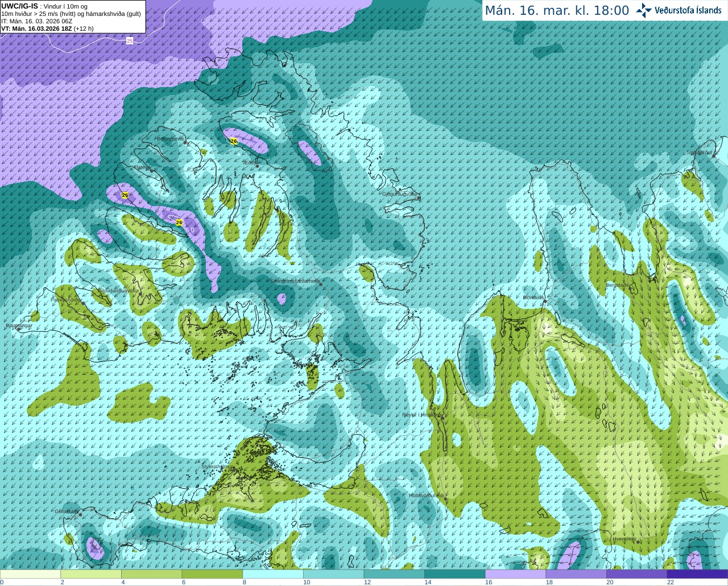This screenshot has height=586, width=728.
Task: Click the 'UWC/IG-IS : Vindur í 10m og' title
Action: (x=44, y=6)
